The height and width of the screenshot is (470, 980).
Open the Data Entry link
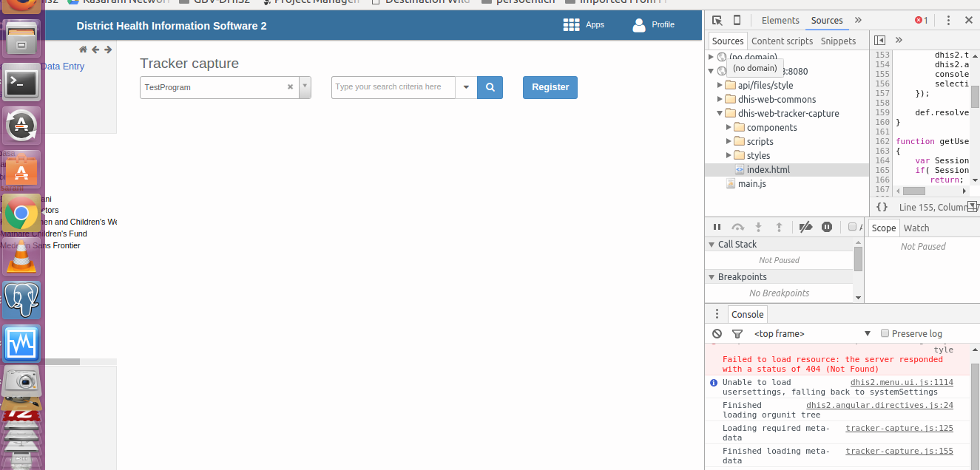tap(63, 67)
